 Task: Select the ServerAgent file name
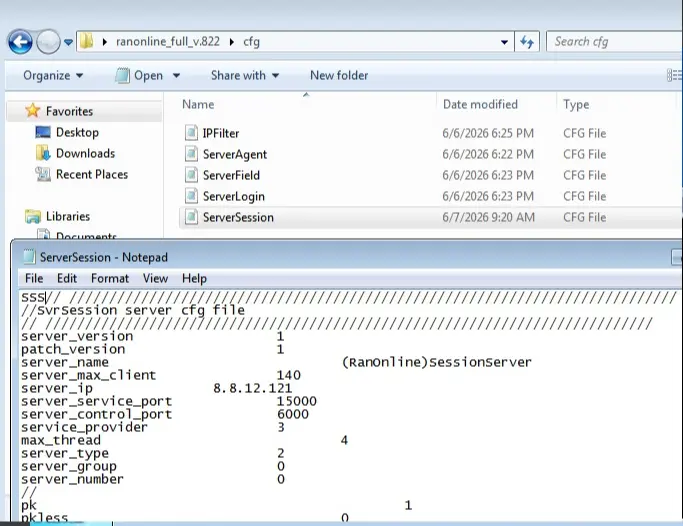[x=235, y=154]
